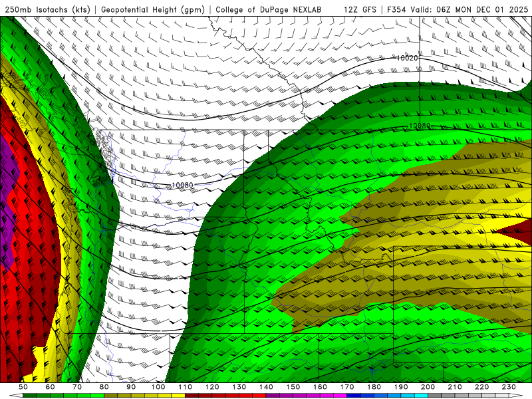Viewport: 532px width, 399px height.
Task: Click the left arrow end of the colorbar
Action: (x=16, y=396)
